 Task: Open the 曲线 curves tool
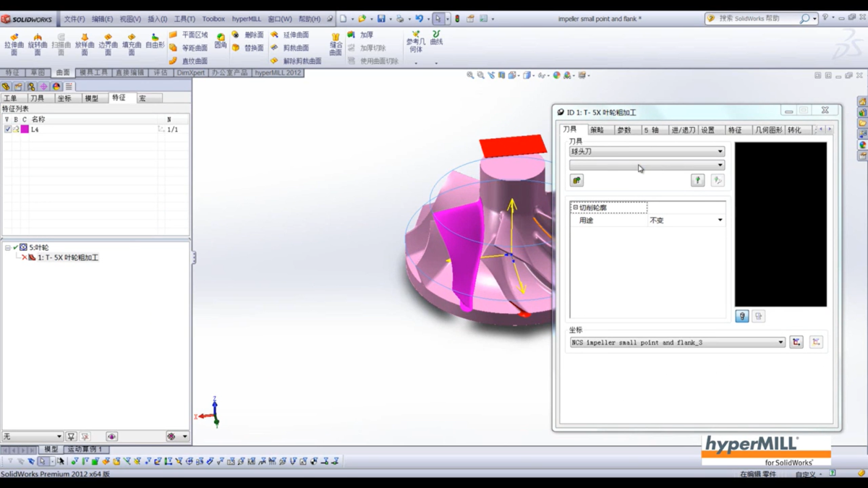[436, 38]
